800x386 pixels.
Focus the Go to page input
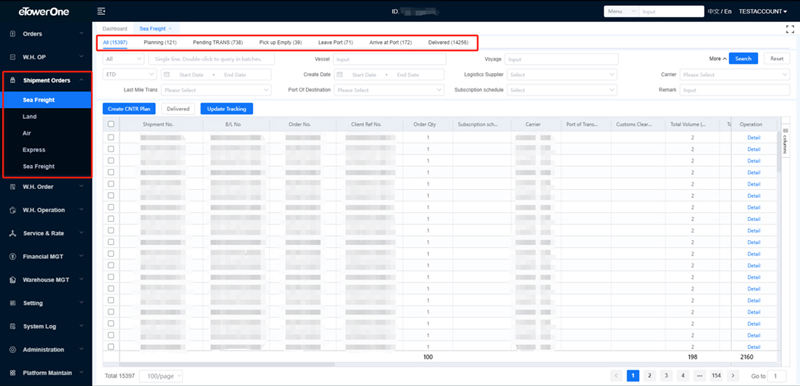pyautogui.click(x=777, y=376)
